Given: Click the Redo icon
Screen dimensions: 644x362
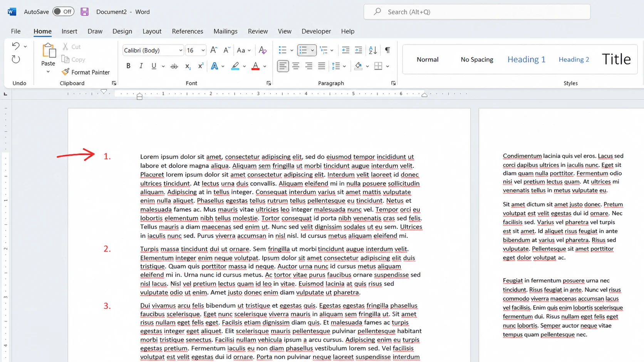Looking at the screenshot, I should click(16, 59).
